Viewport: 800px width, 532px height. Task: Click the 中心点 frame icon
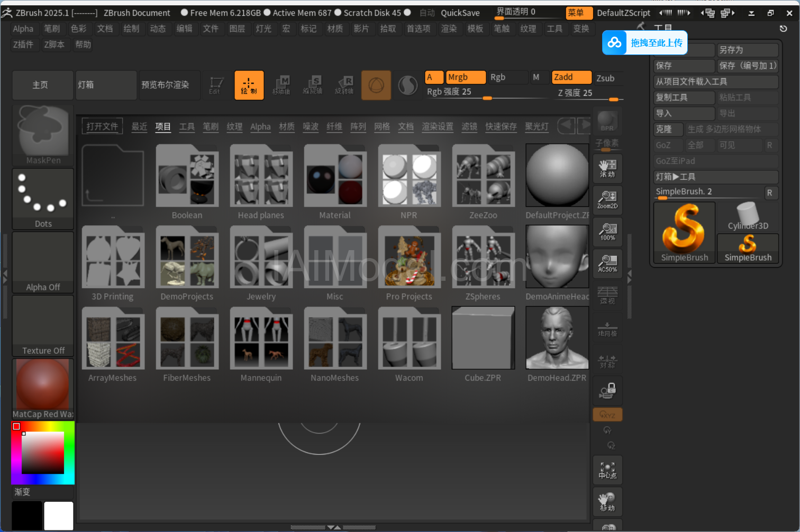(607, 470)
